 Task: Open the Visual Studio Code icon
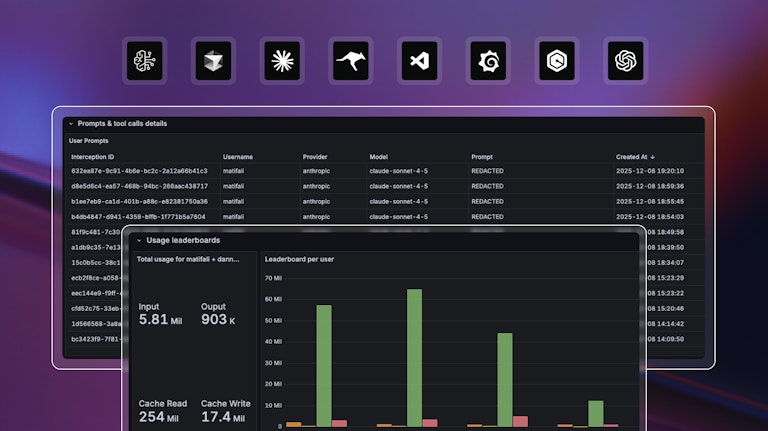pos(419,61)
